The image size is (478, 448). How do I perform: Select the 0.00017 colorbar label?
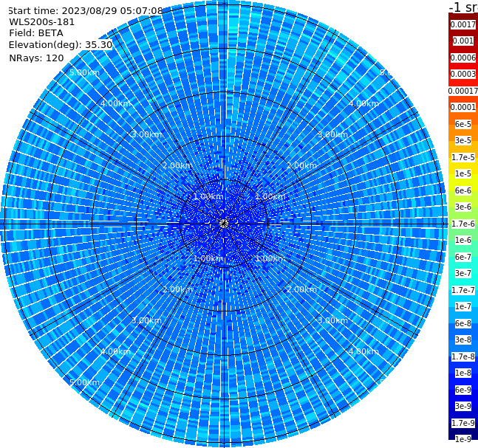point(463,91)
